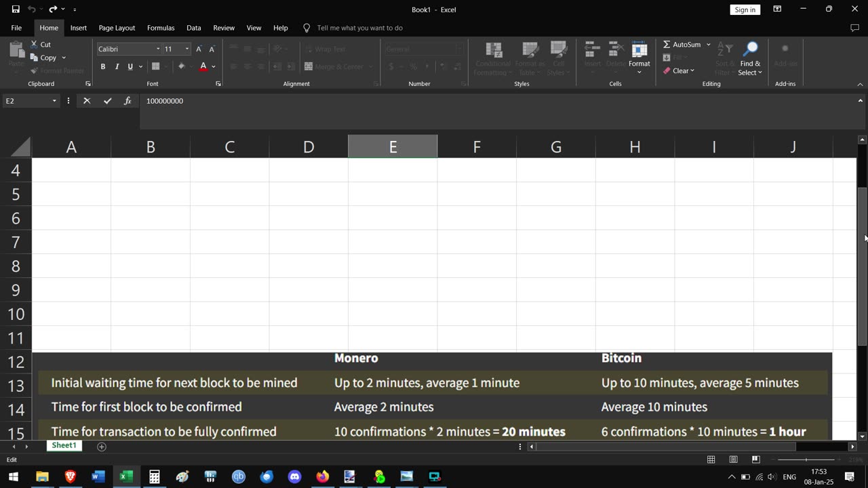This screenshot has width=868, height=488.
Task: Toggle Italic formatting
Action: point(117,66)
